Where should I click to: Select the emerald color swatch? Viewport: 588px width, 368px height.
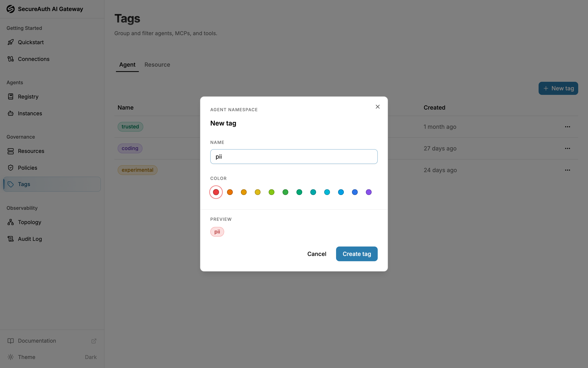coord(299,192)
